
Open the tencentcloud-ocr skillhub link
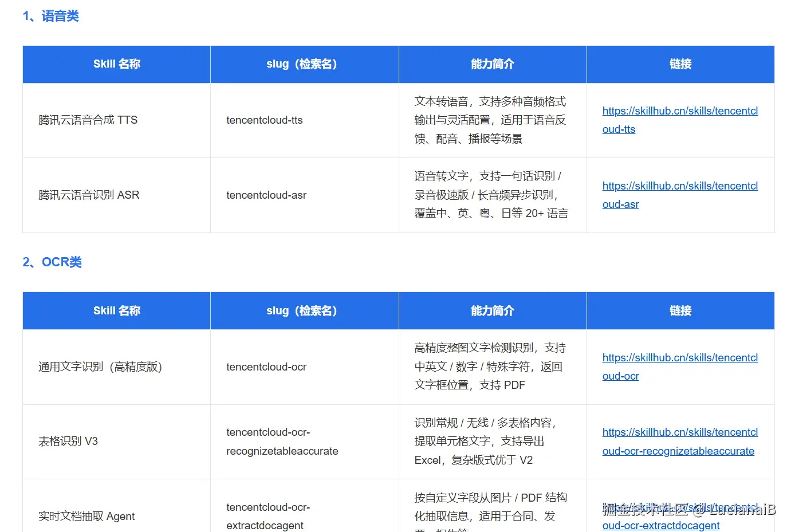[x=680, y=367]
